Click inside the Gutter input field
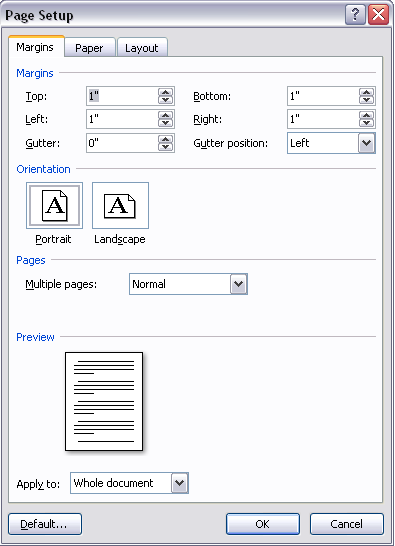Screen dimensions: 395x546 (122, 143)
